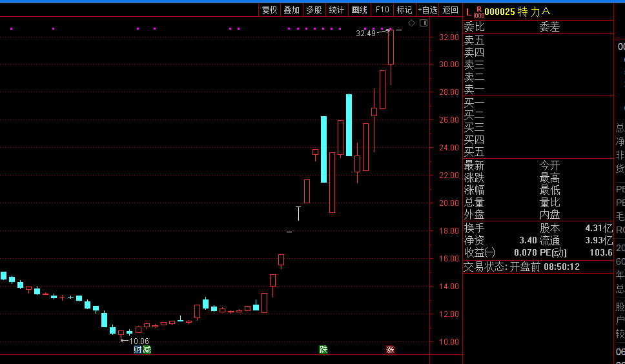Click the green 减 event marker
This screenshot has width=625, height=364.
147,350
